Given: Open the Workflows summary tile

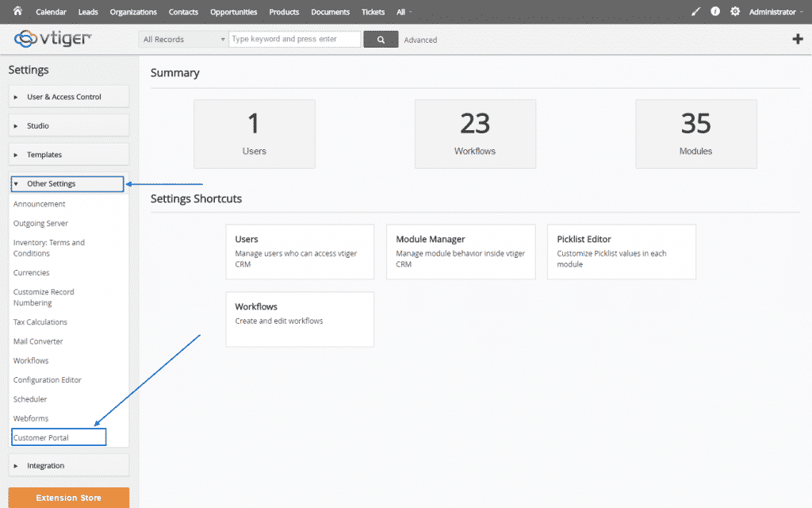Looking at the screenshot, I should coord(475,133).
